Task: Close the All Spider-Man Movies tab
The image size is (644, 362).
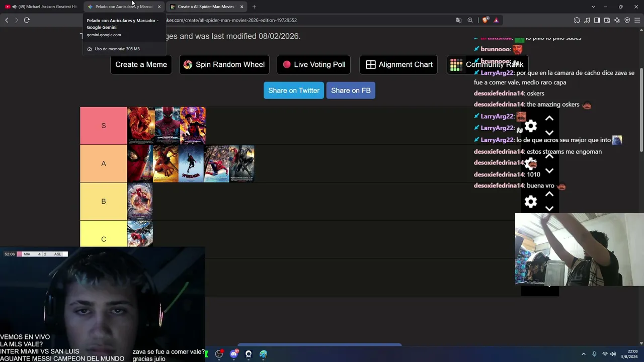Action: tap(242, 7)
